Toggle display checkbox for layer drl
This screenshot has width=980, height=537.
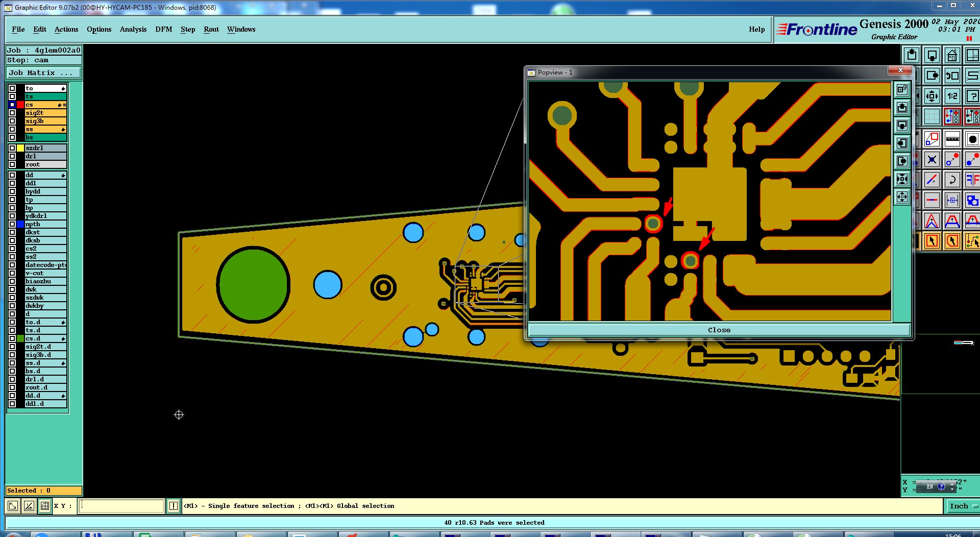point(12,156)
